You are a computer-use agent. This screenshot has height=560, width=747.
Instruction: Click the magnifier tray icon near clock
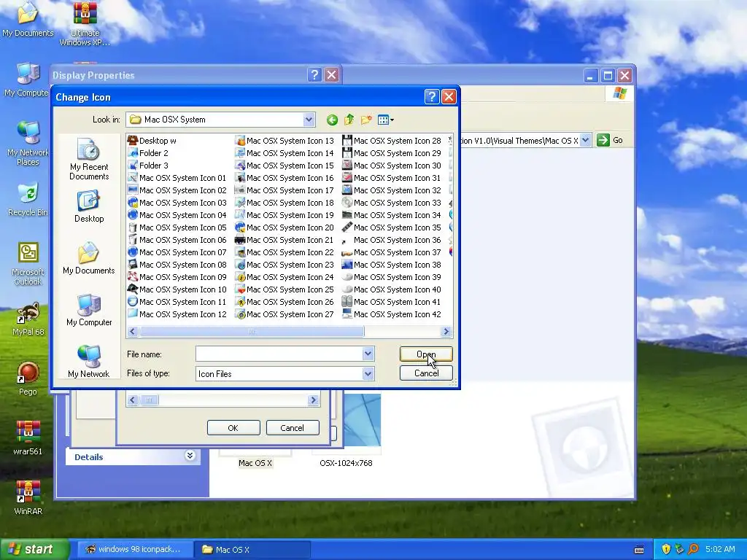click(x=694, y=549)
